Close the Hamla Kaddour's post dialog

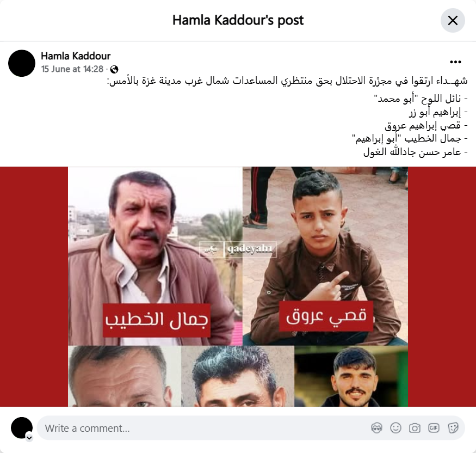coord(453,21)
